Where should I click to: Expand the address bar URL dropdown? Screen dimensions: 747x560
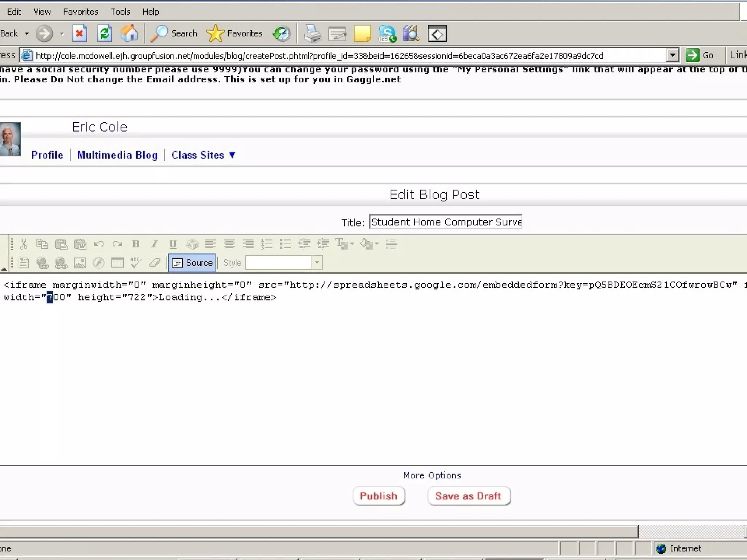672,55
